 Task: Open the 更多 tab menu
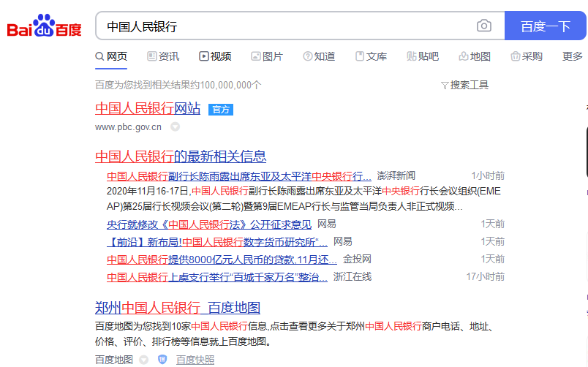coord(572,56)
